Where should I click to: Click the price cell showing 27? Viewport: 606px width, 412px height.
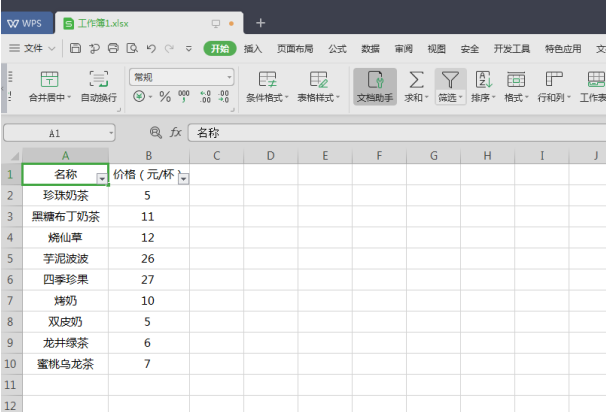[x=149, y=279]
